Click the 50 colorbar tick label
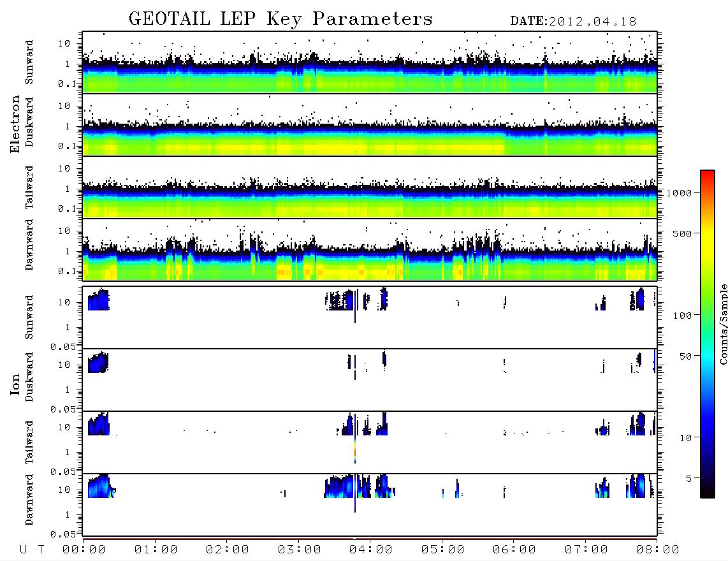 pyautogui.click(x=685, y=356)
